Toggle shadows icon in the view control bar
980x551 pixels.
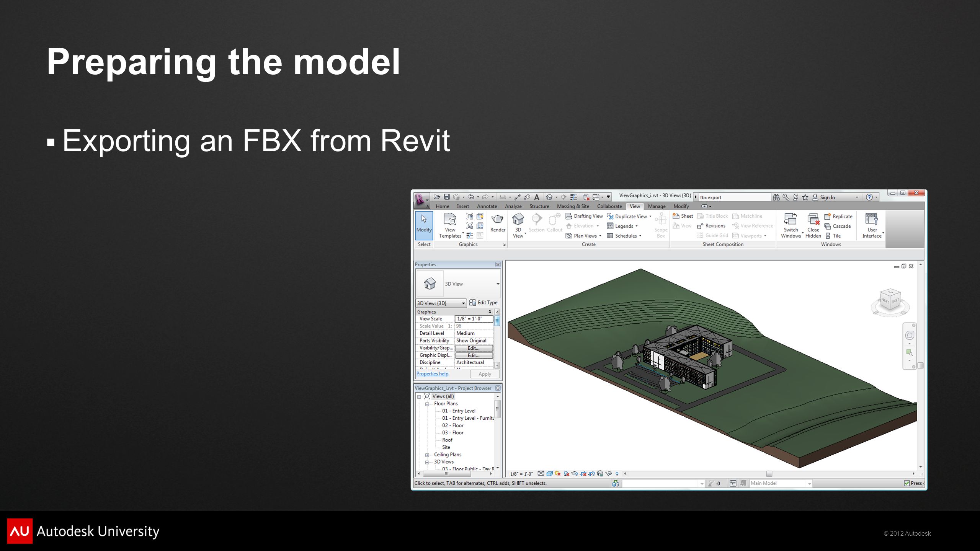point(566,474)
